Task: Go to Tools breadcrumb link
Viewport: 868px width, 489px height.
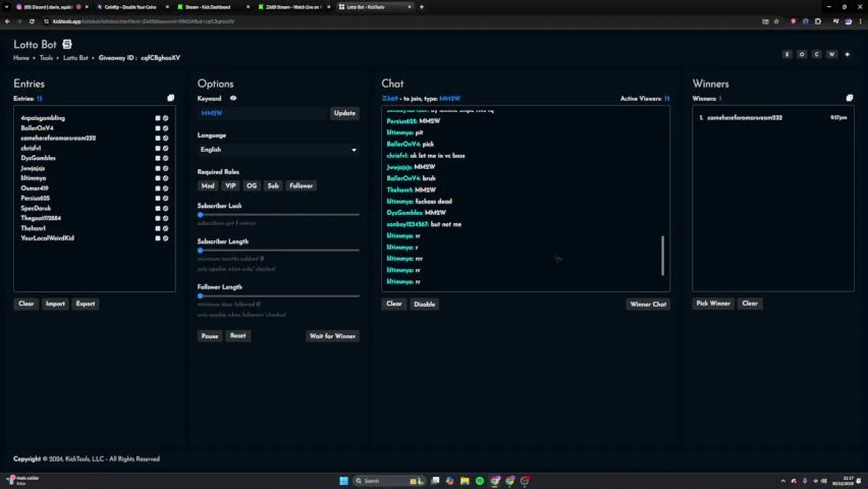Action: (46, 58)
